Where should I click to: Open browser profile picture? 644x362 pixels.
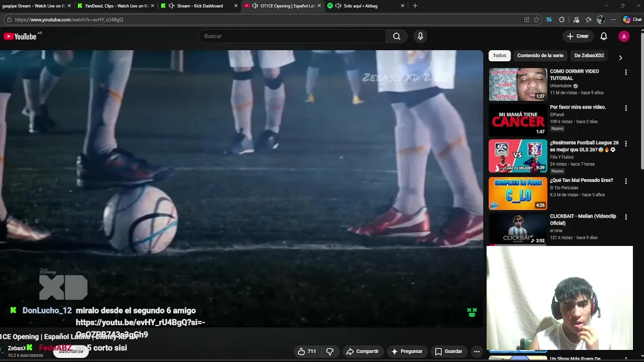pos(601,20)
